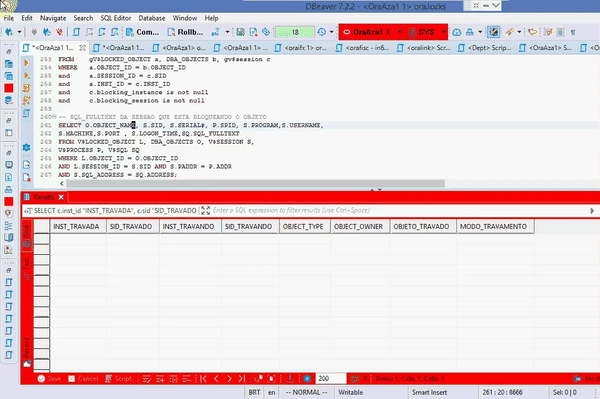Click the execute statement in new tab icon

tap(26, 75)
